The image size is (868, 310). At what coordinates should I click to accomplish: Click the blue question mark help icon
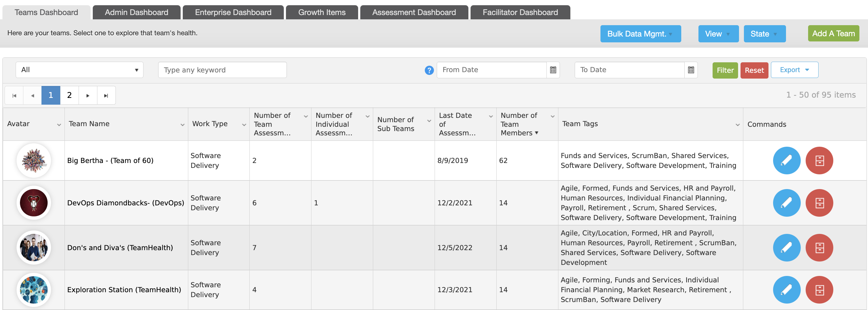click(429, 70)
